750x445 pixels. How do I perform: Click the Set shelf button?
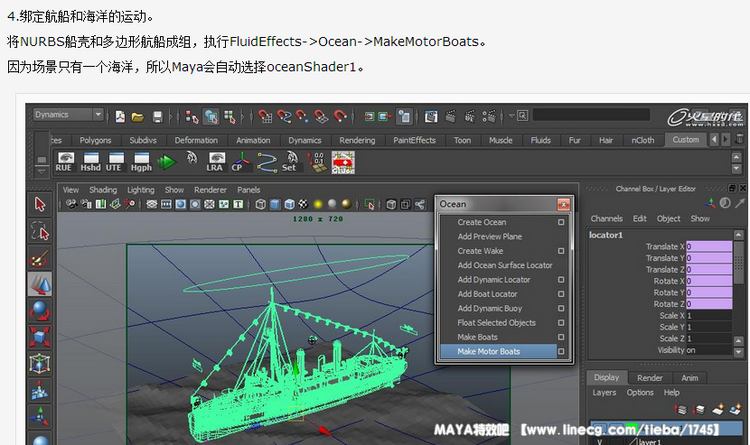point(289,162)
